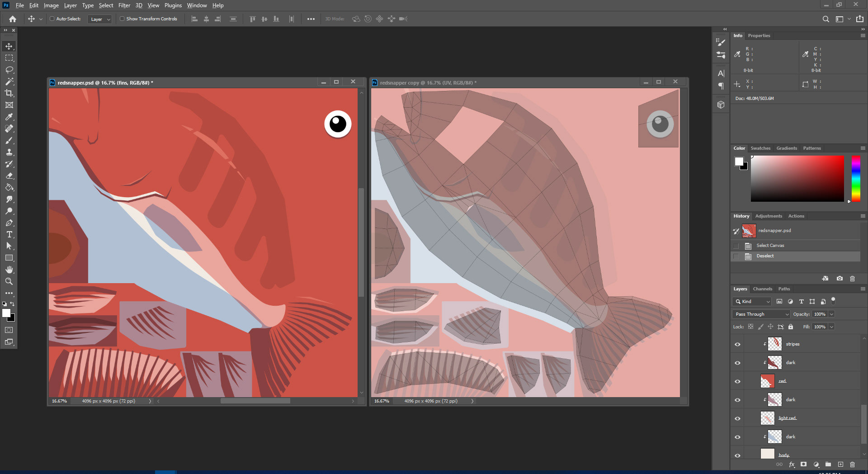The image size is (868, 474).
Task: Switch to the Channels tab
Action: pos(763,289)
